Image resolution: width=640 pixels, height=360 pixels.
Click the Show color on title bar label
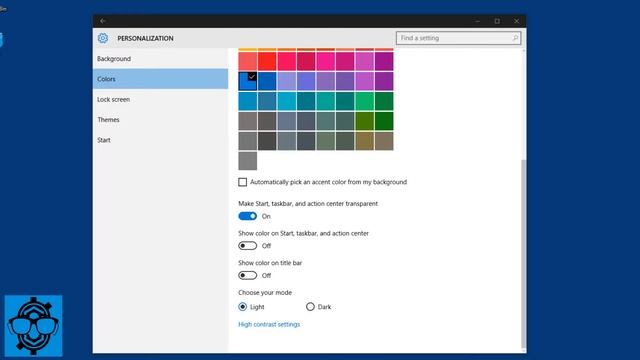(x=270, y=263)
